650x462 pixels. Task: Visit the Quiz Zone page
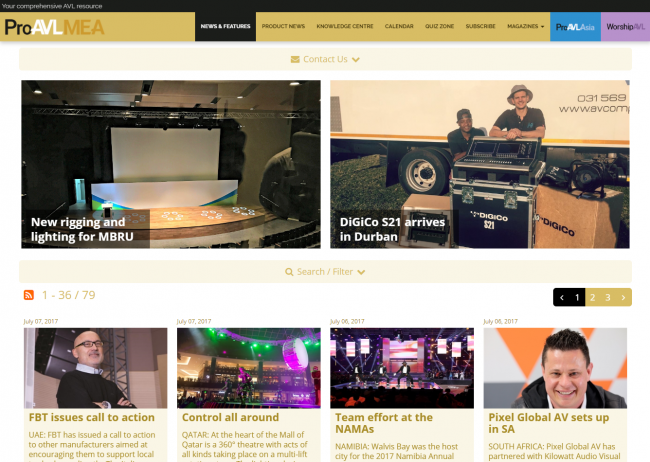click(439, 26)
